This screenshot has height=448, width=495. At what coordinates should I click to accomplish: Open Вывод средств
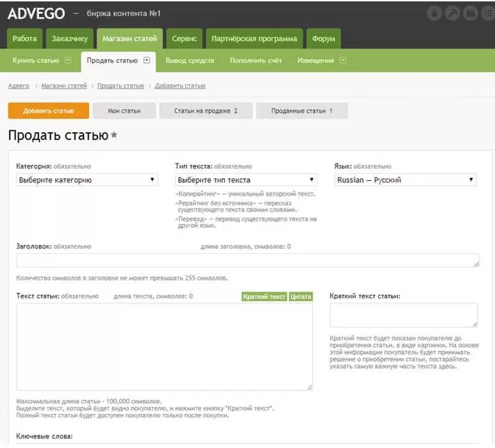pyautogui.click(x=190, y=61)
